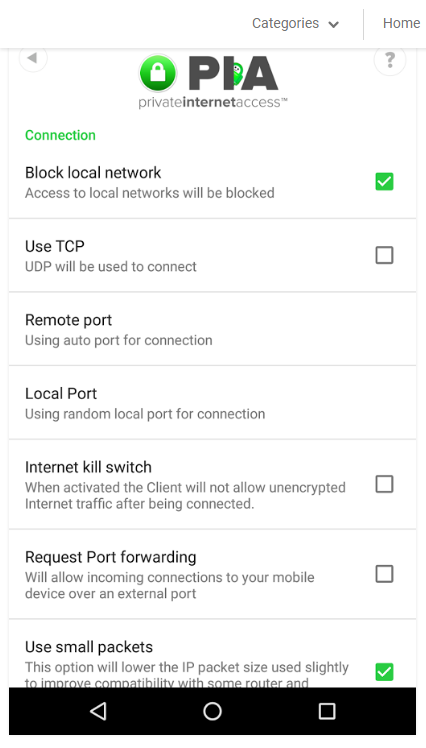The height and width of the screenshot is (748, 426).
Task: Tap the Android back navigation triangle
Action: point(98,711)
